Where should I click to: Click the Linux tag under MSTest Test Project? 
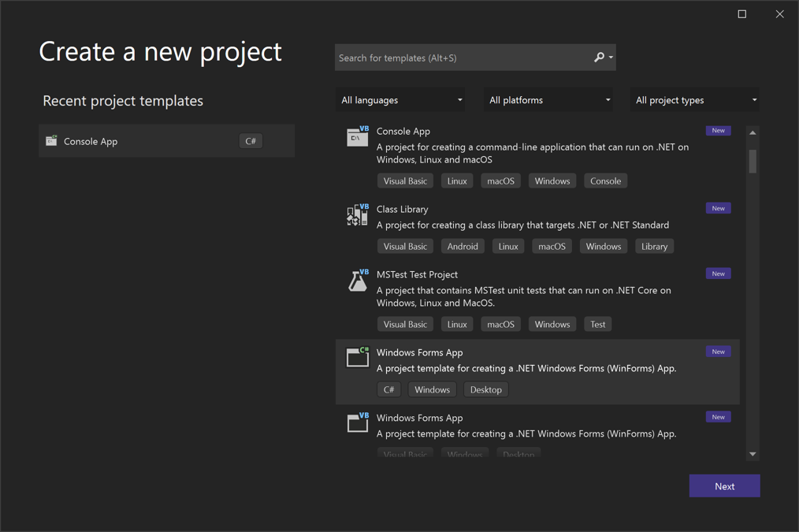457,324
